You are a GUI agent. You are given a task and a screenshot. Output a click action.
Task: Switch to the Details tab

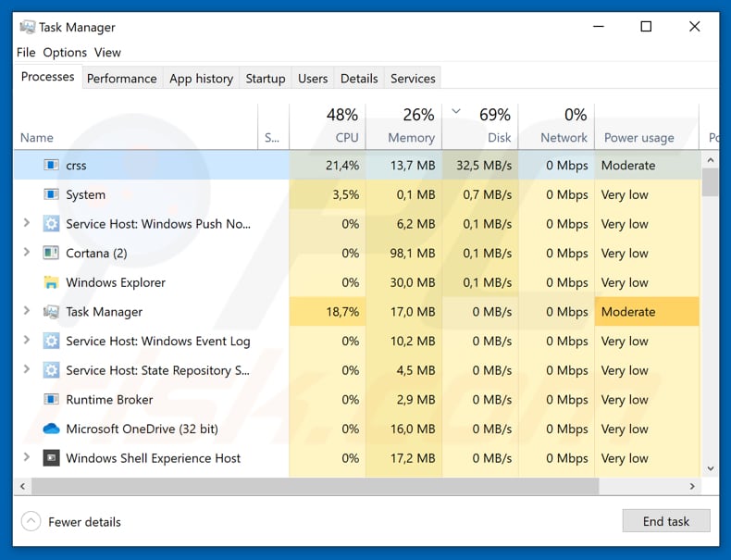click(359, 79)
